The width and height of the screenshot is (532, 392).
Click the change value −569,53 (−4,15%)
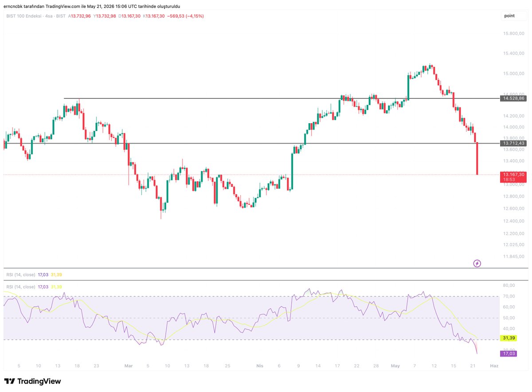(x=185, y=16)
